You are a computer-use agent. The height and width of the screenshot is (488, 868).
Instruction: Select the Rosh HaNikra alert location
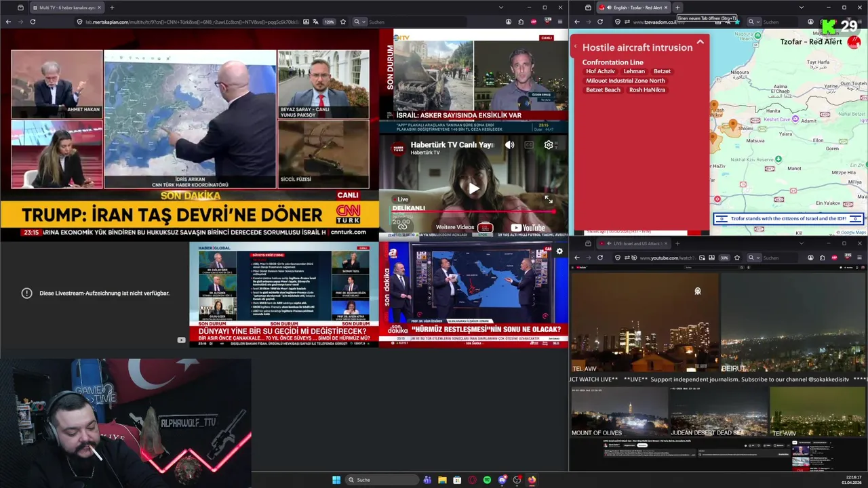(647, 90)
